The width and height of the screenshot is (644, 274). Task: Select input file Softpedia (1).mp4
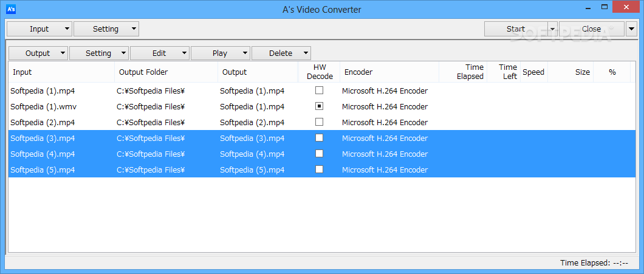coord(43,91)
